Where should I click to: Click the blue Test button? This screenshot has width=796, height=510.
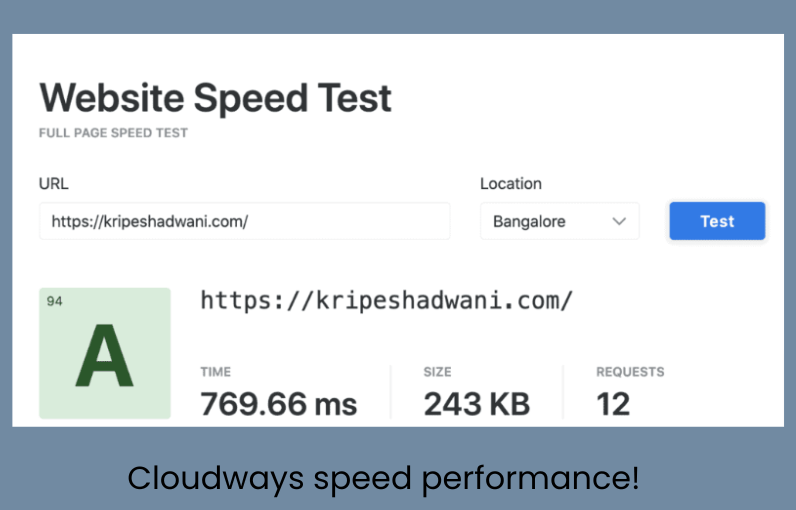[717, 221]
